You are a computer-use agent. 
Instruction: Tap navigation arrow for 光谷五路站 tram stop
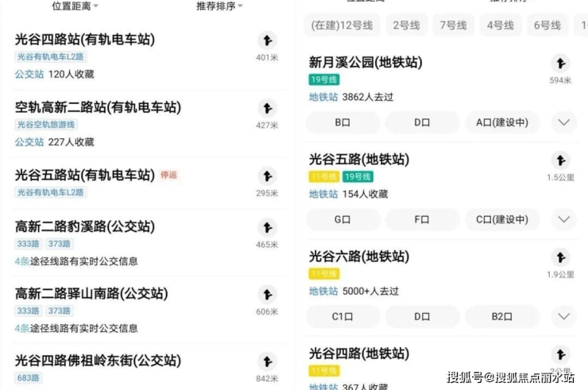click(267, 176)
